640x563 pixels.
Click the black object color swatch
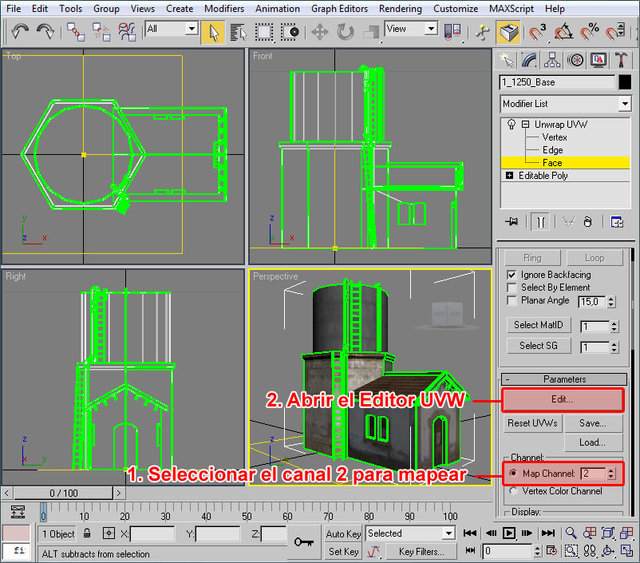(624, 82)
